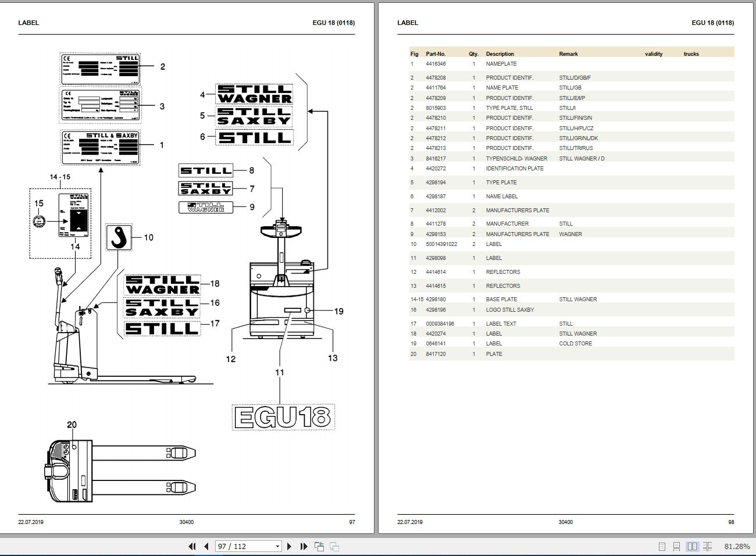Screen dimensions: 756x556
Task: Enable scrolling continuous page view
Action: (677, 547)
